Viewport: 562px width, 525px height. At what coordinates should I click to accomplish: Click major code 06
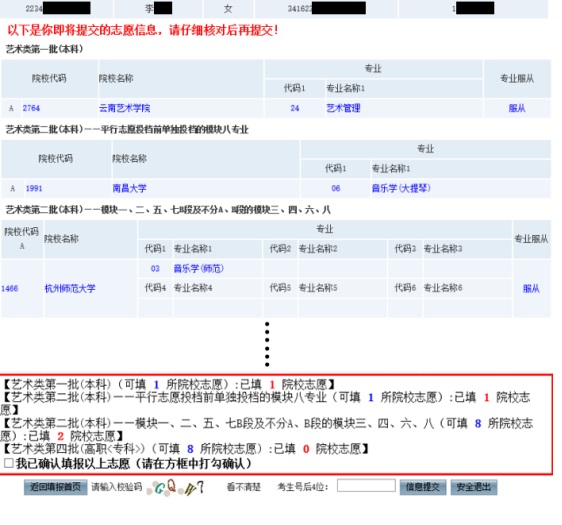tap(336, 188)
